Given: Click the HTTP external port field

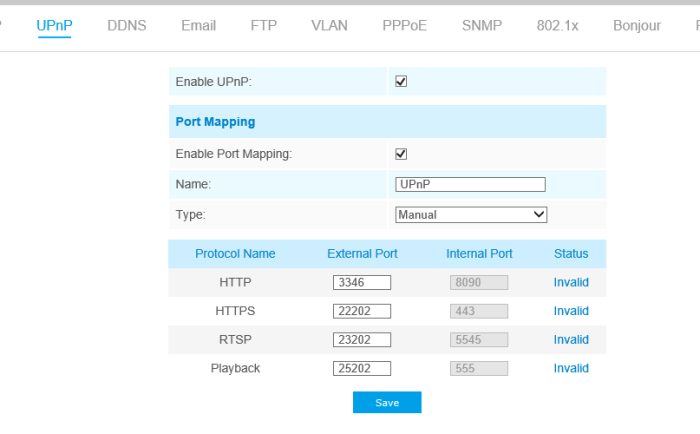Looking at the screenshot, I should [x=362, y=282].
